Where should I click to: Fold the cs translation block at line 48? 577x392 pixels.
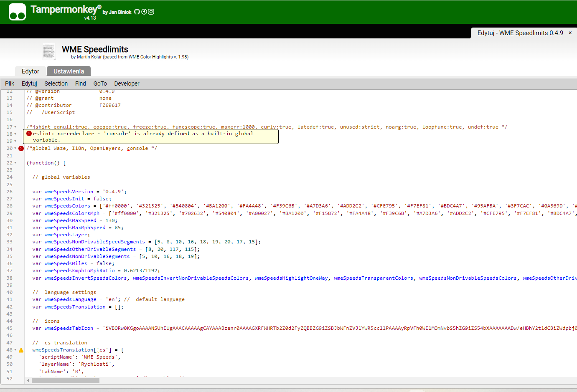(15, 350)
